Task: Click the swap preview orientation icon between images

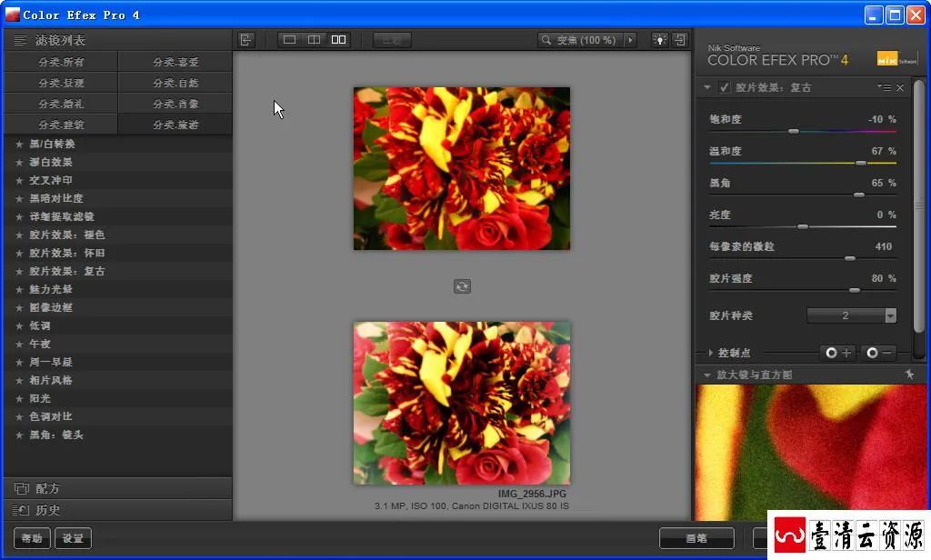Action: (462, 286)
